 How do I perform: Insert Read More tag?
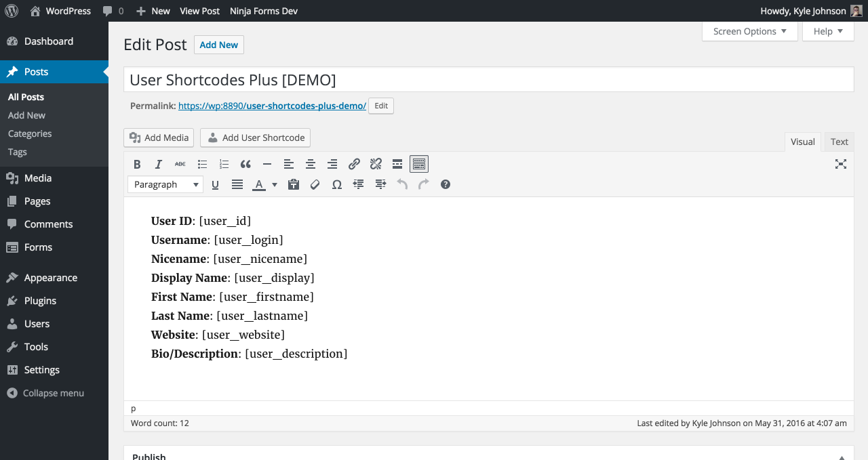pos(397,164)
